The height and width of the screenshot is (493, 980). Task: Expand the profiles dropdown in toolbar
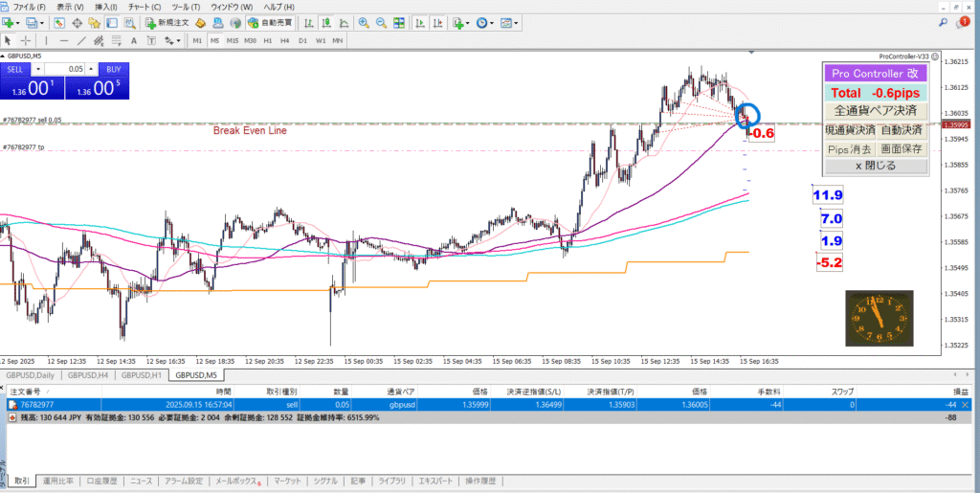(x=42, y=22)
